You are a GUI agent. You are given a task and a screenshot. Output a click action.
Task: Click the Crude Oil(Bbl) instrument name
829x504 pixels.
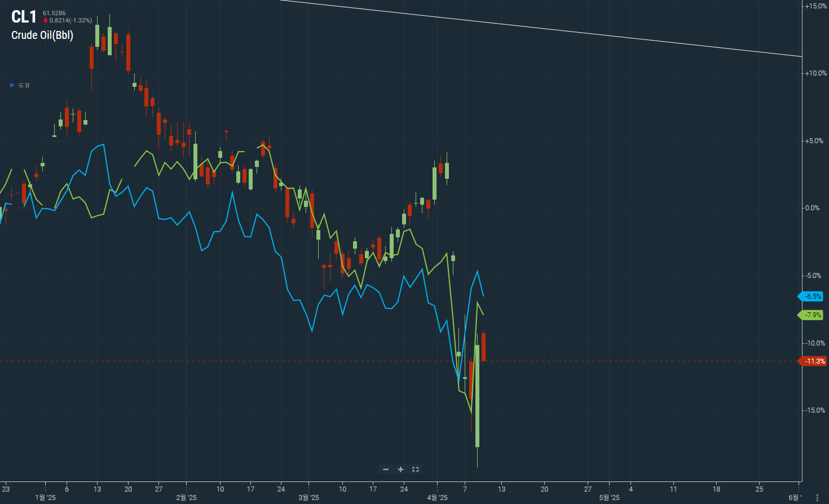coord(42,35)
